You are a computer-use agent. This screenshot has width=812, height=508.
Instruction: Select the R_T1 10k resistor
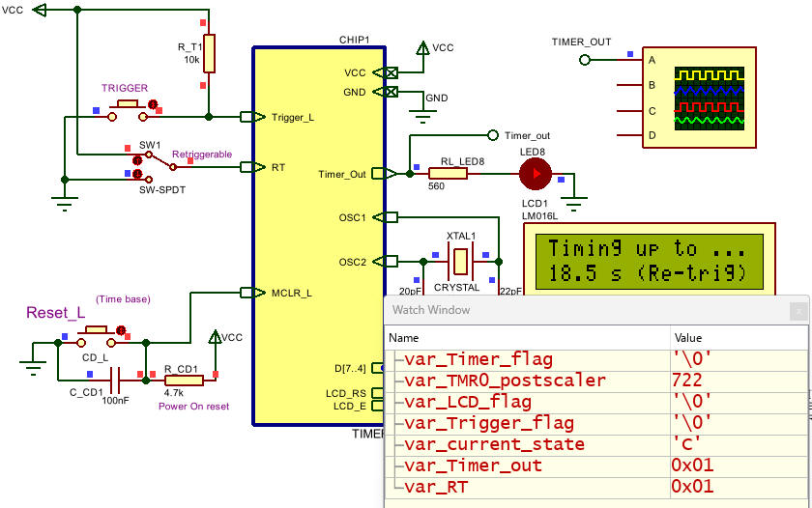tap(209, 53)
